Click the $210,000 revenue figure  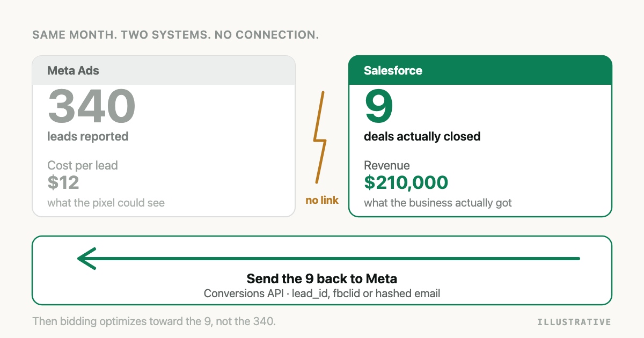pyautogui.click(x=406, y=182)
